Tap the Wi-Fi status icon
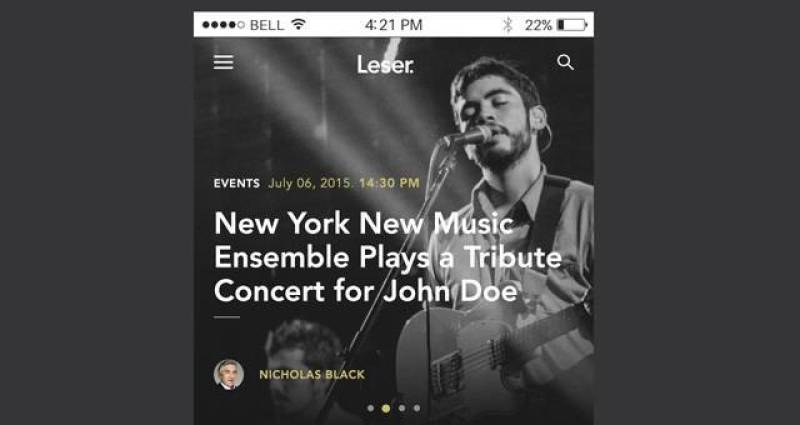 [298, 24]
